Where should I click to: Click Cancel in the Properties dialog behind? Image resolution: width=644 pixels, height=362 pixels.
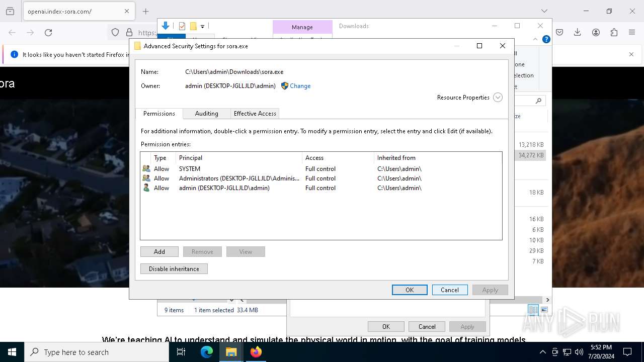(427, 327)
